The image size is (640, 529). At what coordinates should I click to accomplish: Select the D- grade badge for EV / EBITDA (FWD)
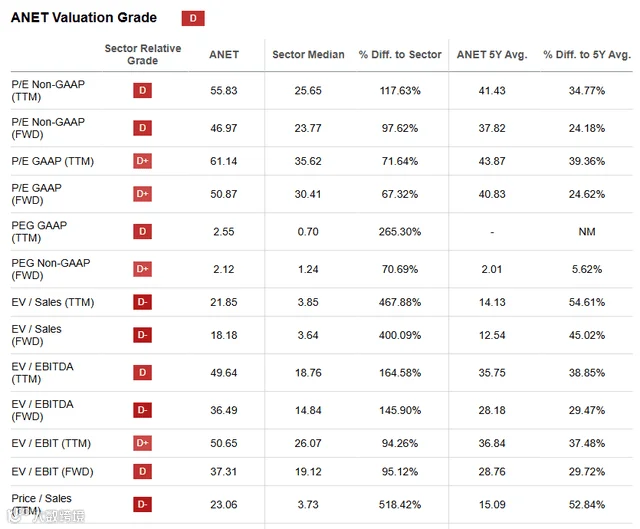[142, 410]
